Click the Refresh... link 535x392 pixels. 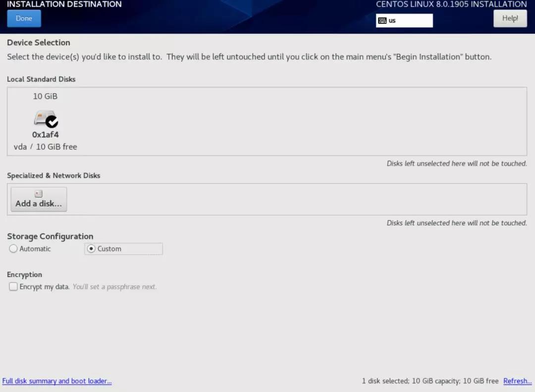click(x=517, y=381)
